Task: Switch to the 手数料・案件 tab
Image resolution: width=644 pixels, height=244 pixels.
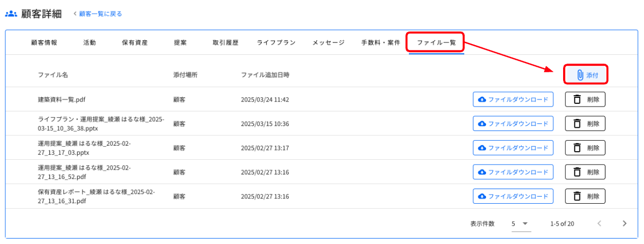Action: pos(380,42)
